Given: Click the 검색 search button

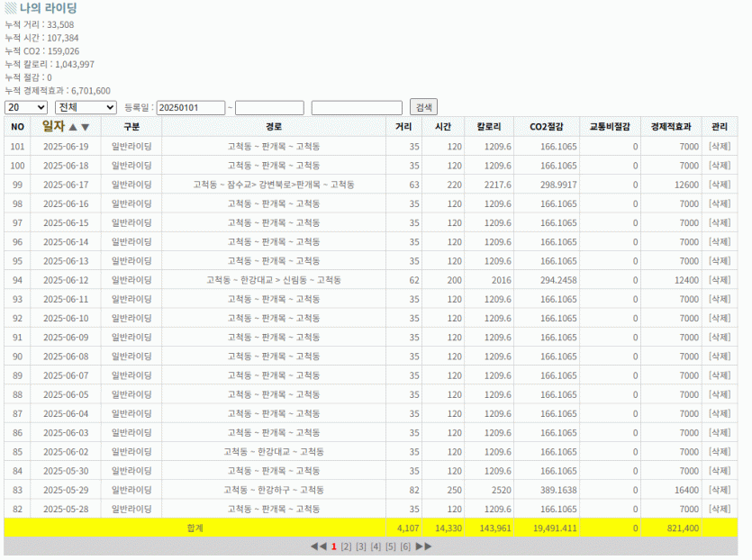Looking at the screenshot, I should 421,107.
